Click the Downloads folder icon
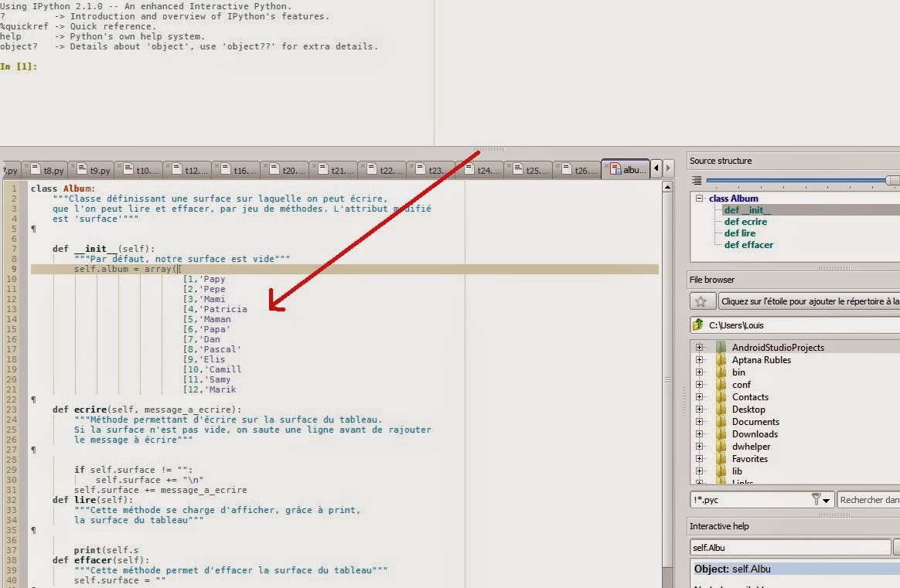This screenshot has width=900, height=588. [x=721, y=433]
